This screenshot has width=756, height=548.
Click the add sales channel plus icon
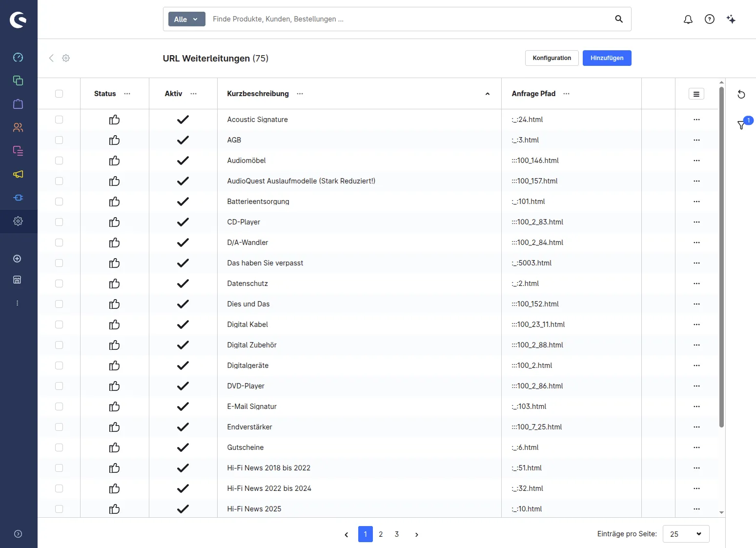click(x=17, y=259)
